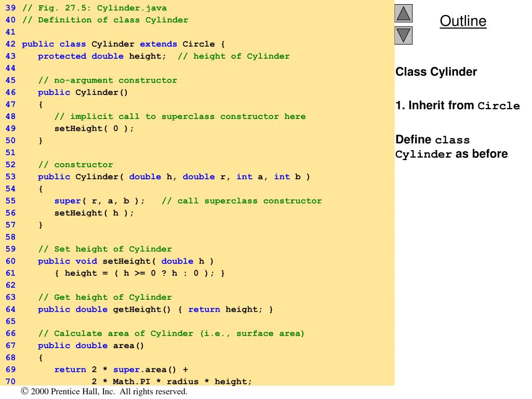Click line number 53
Image resolution: width=532 pixels, height=399 pixels.
10,177
